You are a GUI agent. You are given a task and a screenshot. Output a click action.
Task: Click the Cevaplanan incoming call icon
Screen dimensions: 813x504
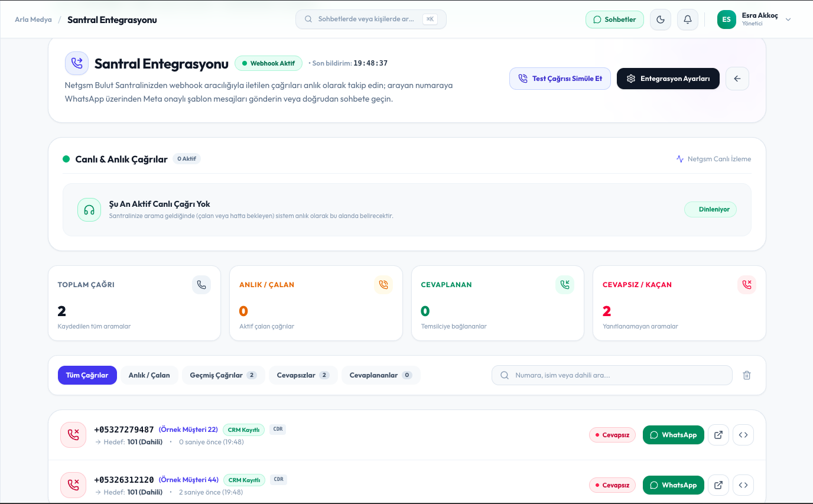point(565,285)
